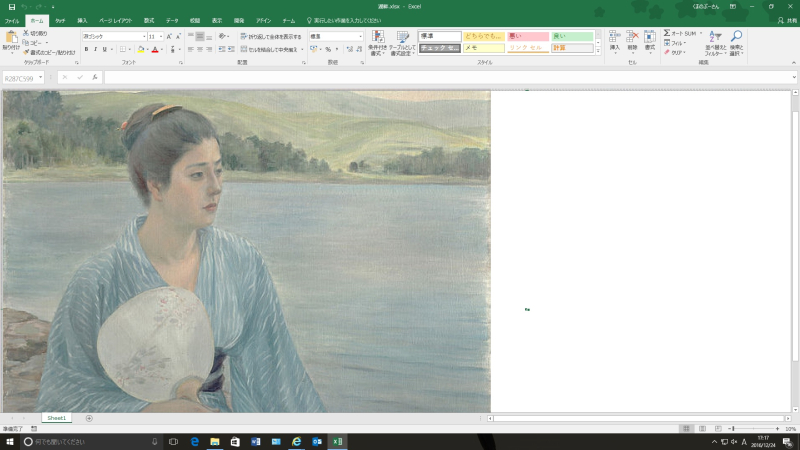
Task: Toggle Italic formatting
Action: coord(95,49)
